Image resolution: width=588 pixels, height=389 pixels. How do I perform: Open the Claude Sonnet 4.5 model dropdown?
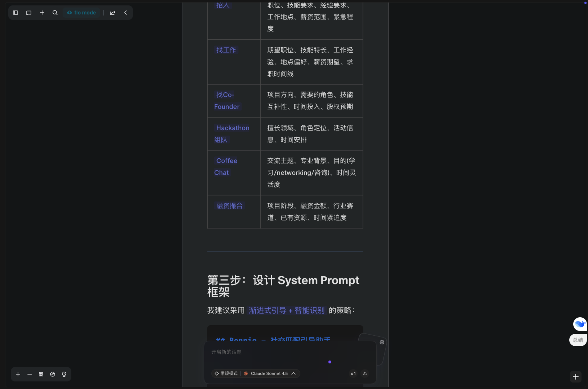click(269, 373)
